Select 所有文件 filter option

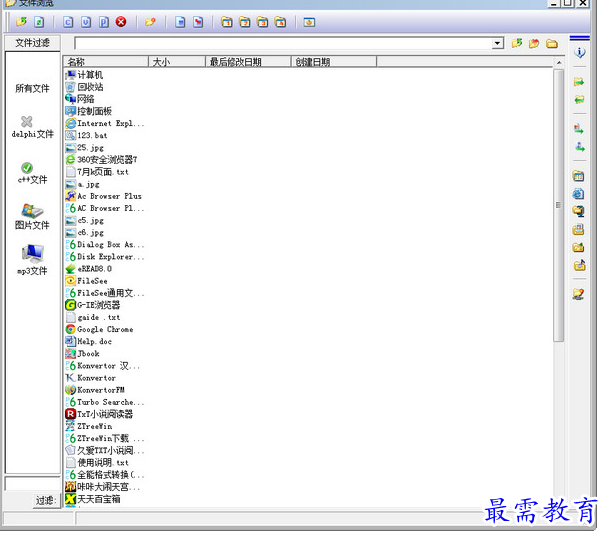coord(32,89)
